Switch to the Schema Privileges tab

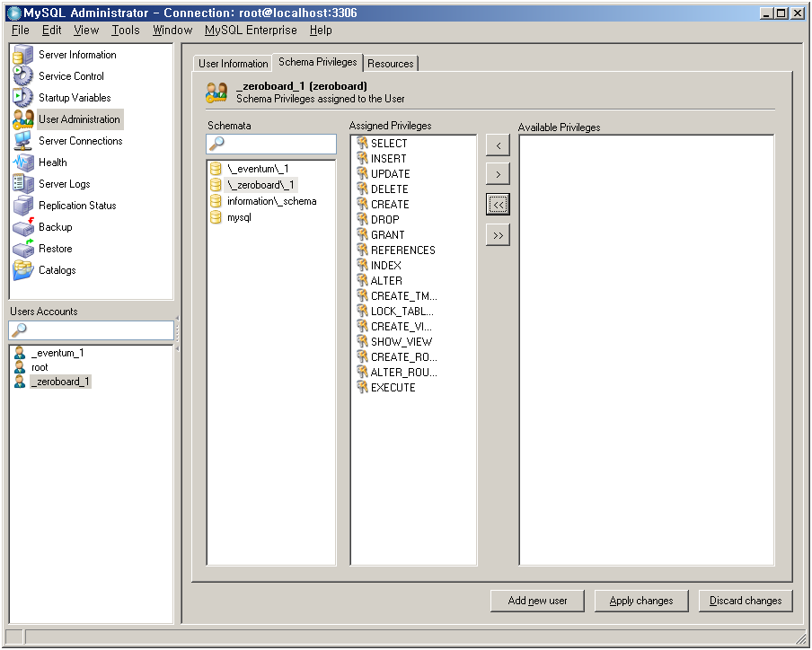tap(317, 62)
